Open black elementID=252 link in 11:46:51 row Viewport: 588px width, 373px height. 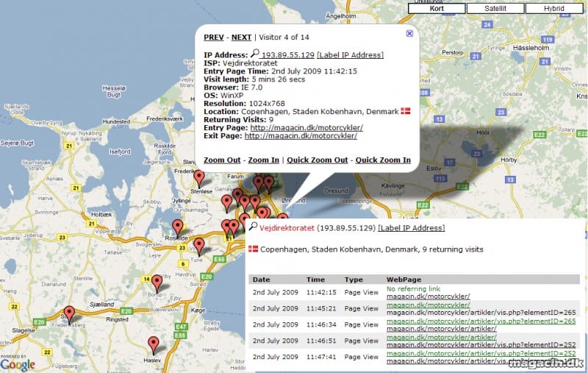pos(481,345)
